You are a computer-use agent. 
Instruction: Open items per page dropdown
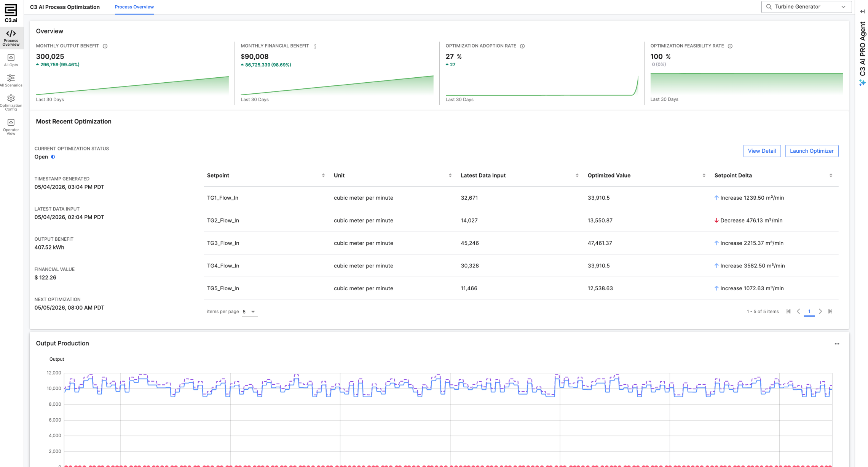[249, 312]
